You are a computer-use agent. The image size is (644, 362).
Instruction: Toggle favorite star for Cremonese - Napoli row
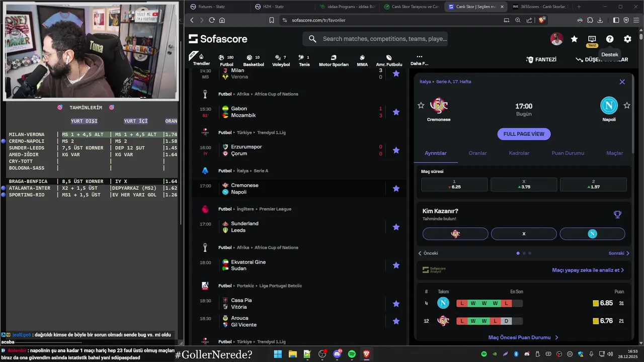[x=396, y=189]
